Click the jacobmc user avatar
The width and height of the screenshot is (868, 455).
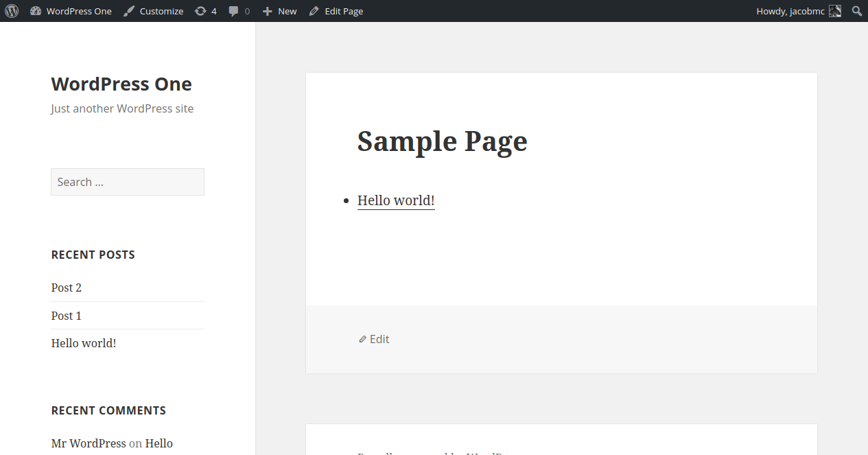(x=835, y=11)
